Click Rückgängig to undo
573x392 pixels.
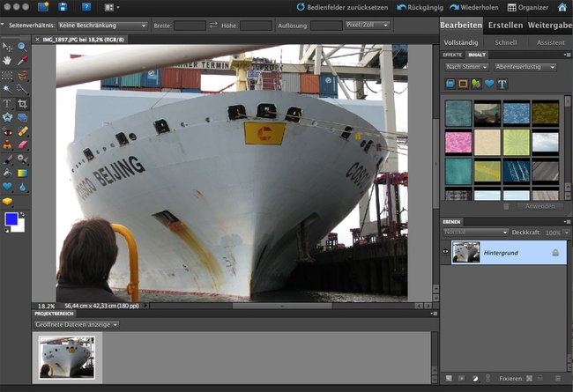click(x=420, y=7)
